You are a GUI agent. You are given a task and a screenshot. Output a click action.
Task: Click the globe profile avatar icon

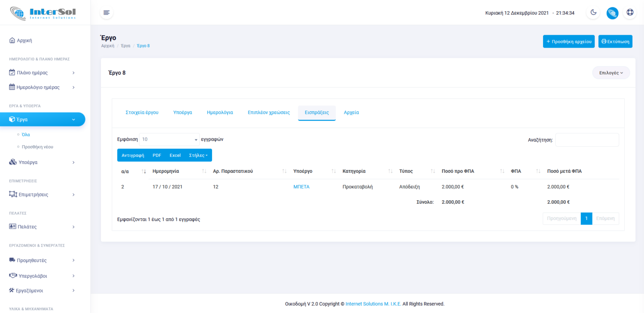[612, 13]
